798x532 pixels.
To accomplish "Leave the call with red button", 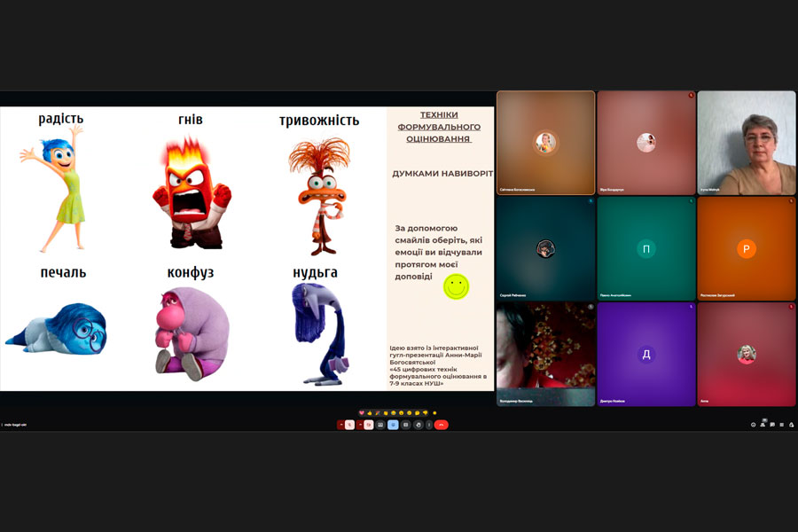I will [442, 425].
